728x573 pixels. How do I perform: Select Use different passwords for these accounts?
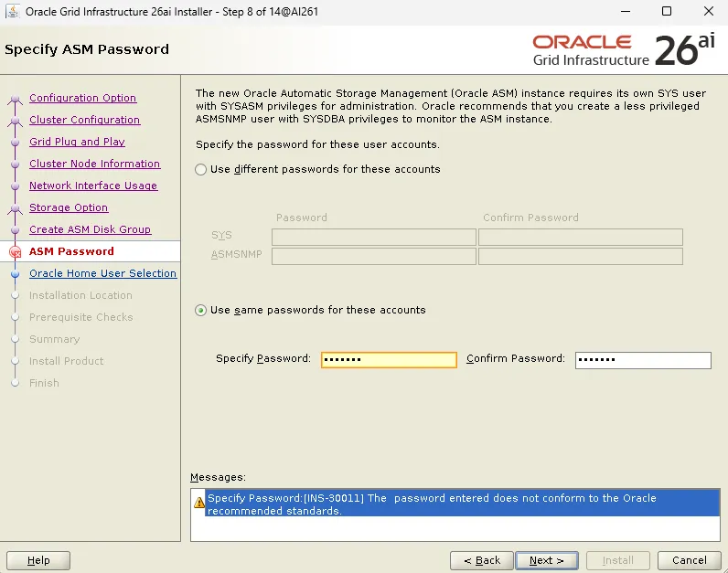(x=200, y=169)
